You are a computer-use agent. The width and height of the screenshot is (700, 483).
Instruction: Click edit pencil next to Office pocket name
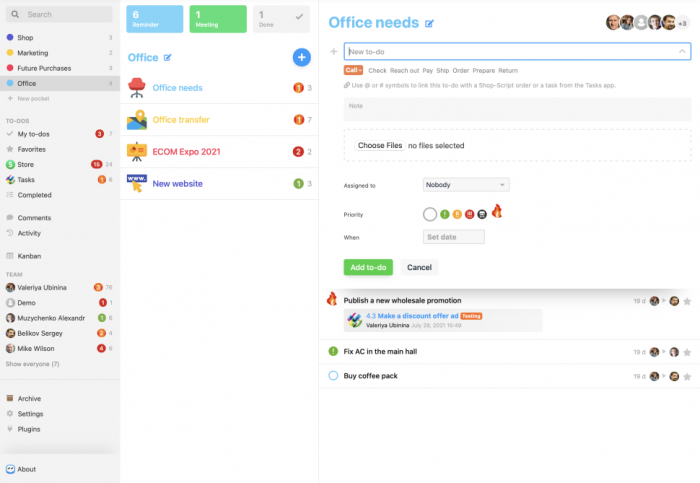tap(168, 58)
